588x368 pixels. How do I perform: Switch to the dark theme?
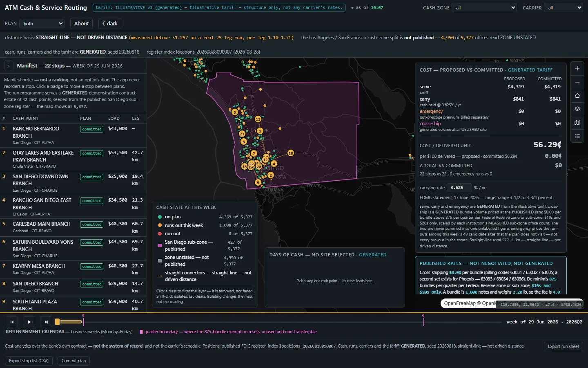tap(110, 24)
